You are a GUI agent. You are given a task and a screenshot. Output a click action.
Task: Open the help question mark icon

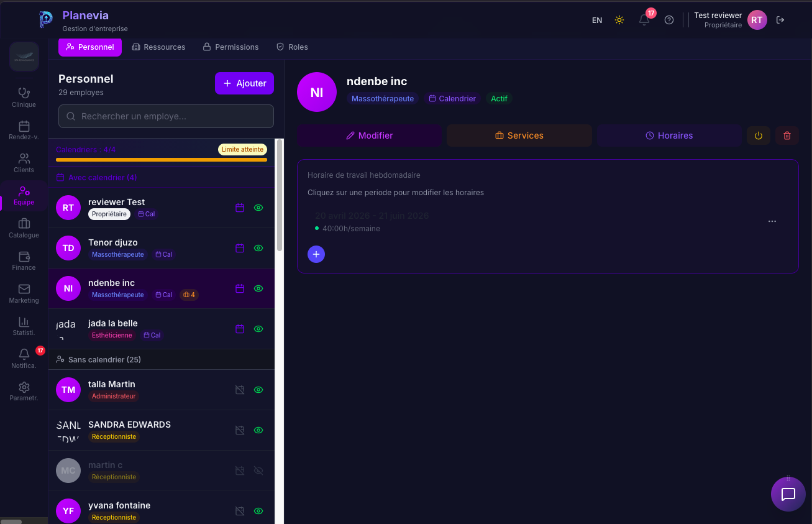(x=669, y=20)
